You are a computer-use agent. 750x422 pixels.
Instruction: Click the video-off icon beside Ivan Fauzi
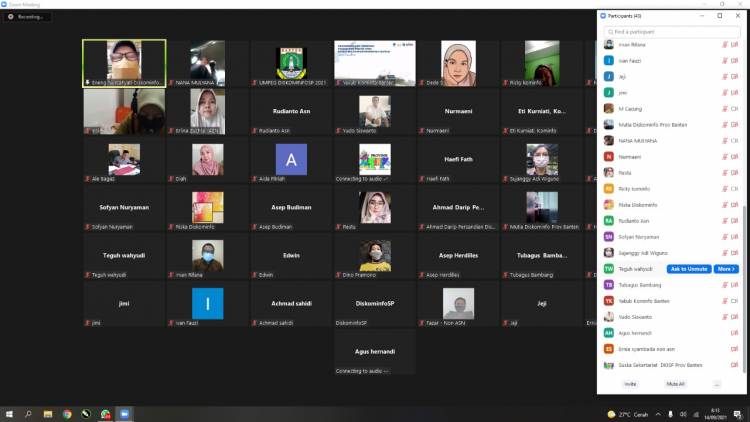[x=734, y=60]
